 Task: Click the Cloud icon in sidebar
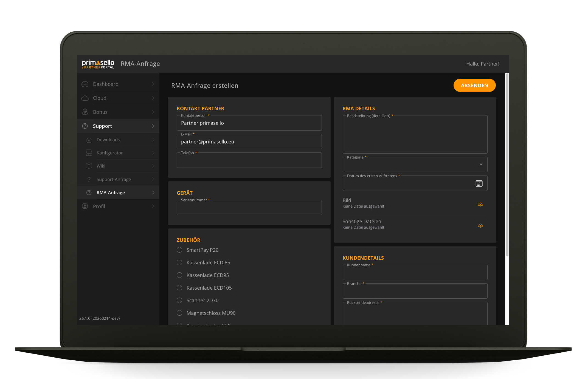pyautogui.click(x=85, y=98)
